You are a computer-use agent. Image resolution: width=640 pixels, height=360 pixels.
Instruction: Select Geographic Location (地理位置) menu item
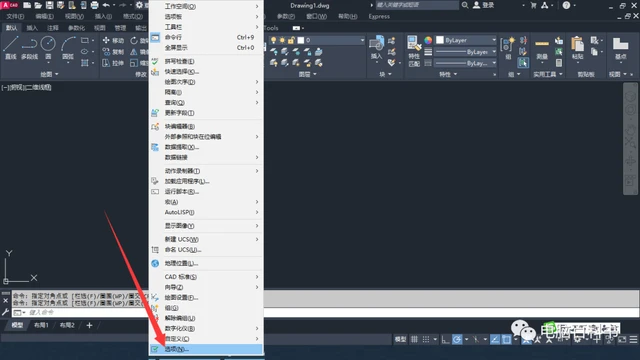point(206,263)
